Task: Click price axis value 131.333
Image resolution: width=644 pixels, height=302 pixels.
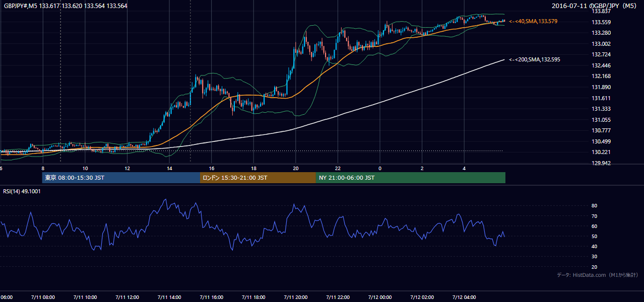Action: coord(601,109)
